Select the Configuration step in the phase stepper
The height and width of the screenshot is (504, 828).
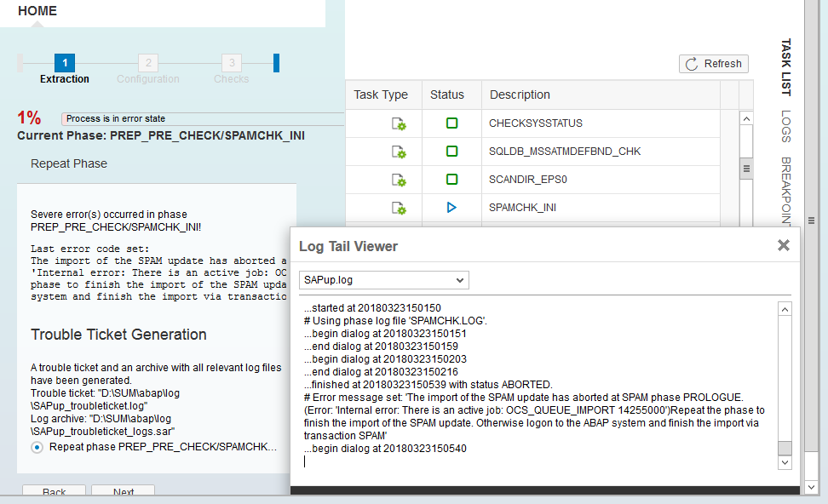click(147, 62)
